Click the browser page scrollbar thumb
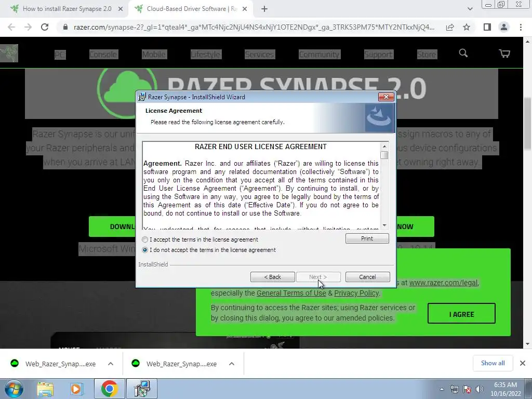The width and height of the screenshot is (532, 399). click(528, 123)
